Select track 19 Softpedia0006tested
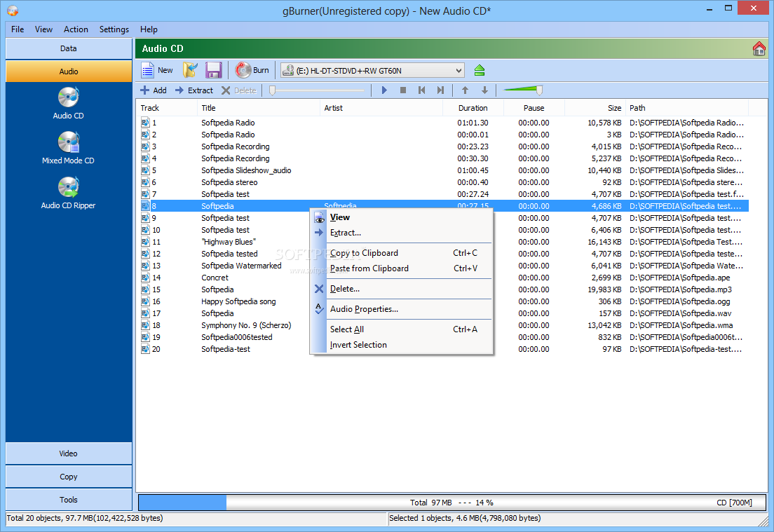The height and width of the screenshot is (532, 774). 443,337
